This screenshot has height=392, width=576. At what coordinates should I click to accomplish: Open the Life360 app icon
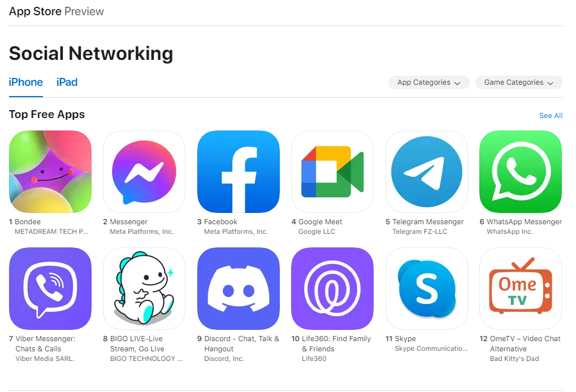pyautogui.click(x=332, y=289)
